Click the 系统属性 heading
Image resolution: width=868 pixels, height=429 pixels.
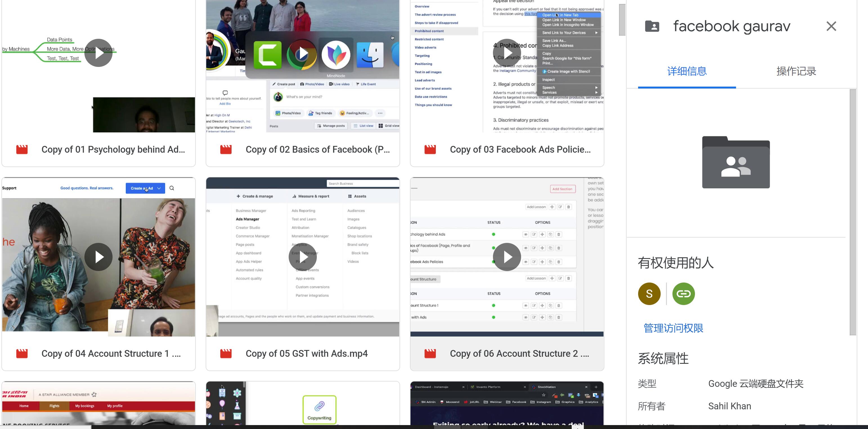tap(663, 358)
